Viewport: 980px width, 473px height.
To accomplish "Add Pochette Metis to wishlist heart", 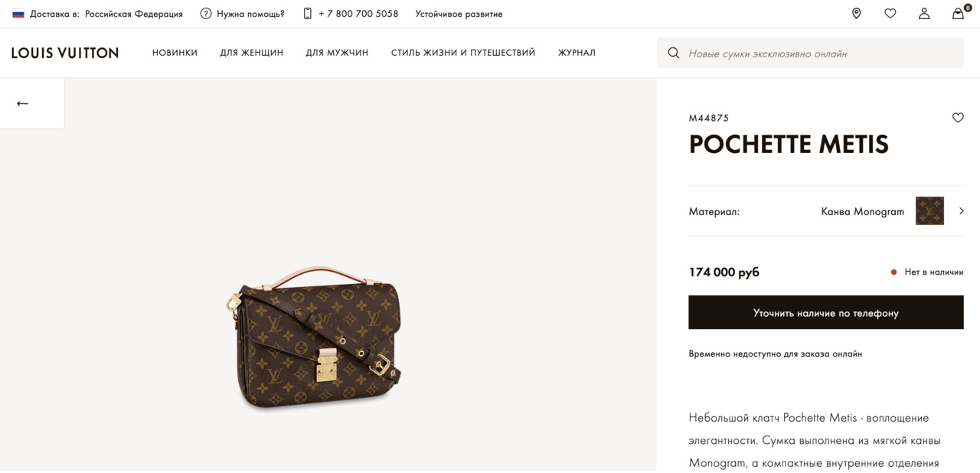I will coord(958,118).
